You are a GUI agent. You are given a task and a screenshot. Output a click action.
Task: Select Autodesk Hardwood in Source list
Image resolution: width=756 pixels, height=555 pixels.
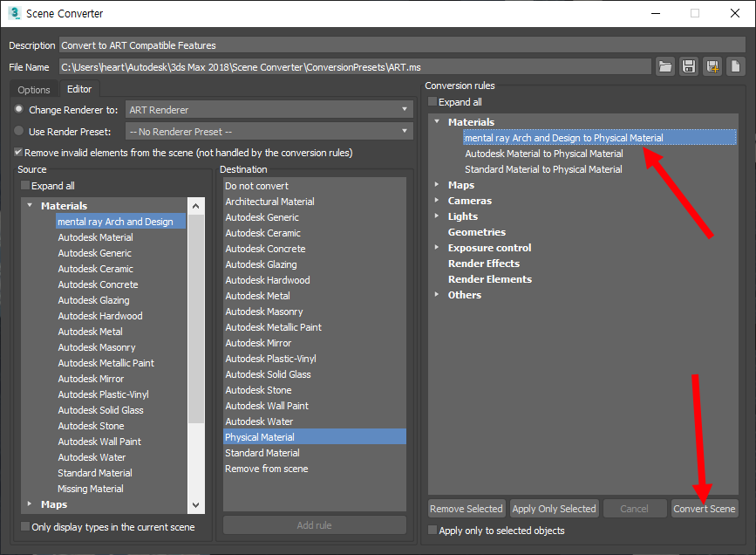[x=100, y=316]
